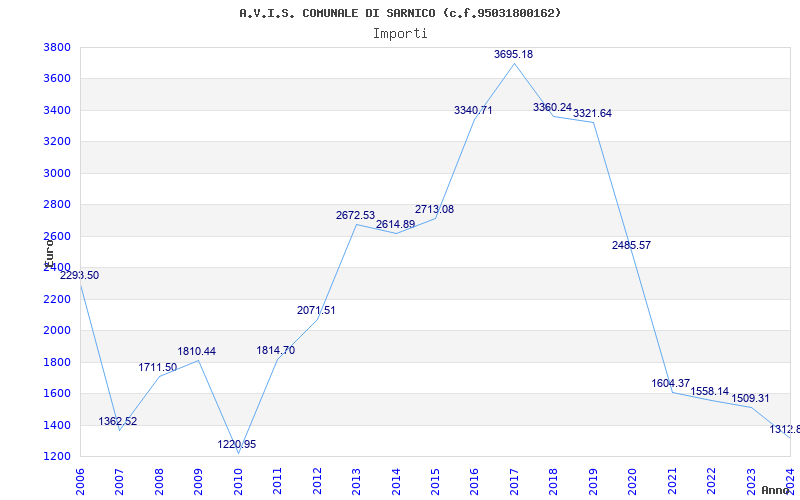Click the 1810.44 data label
800x500 pixels.
[196, 351]
